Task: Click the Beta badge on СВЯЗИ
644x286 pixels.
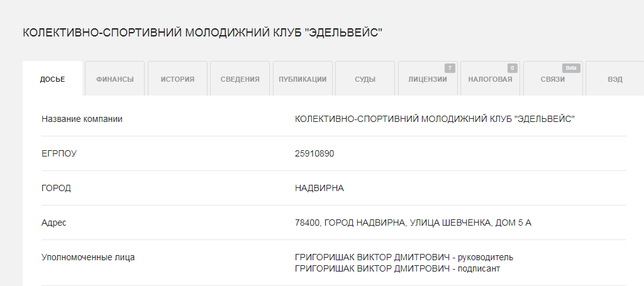Action: coord(570,68)
